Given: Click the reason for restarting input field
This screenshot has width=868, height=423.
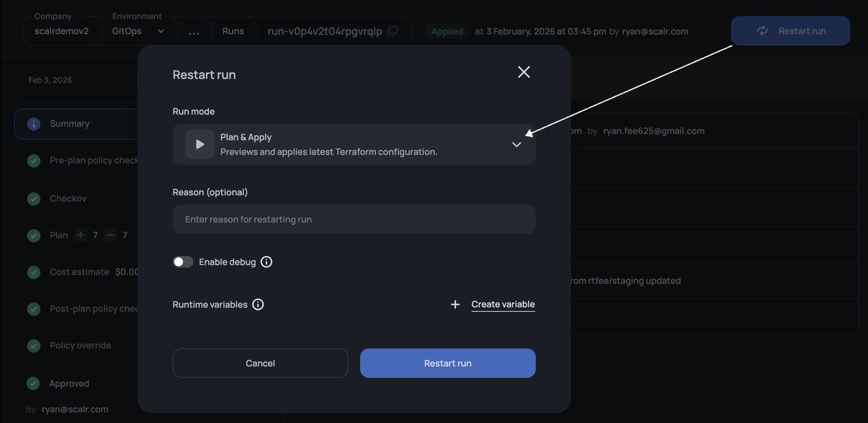Looking at the screenshot, I should [354, 219].
